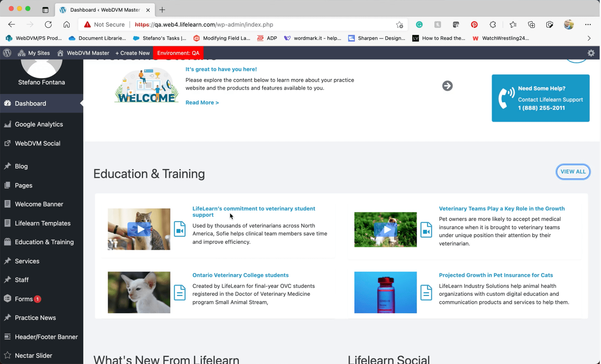Open the browser extensions puzzle icon
Image resolution: width=601 pixels, height=364 pixels.
coord(492,24)
